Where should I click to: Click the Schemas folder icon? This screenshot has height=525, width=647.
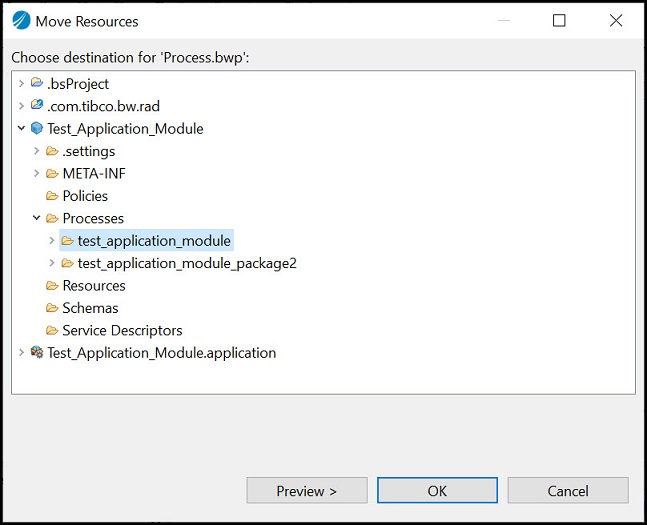[52, 307]
